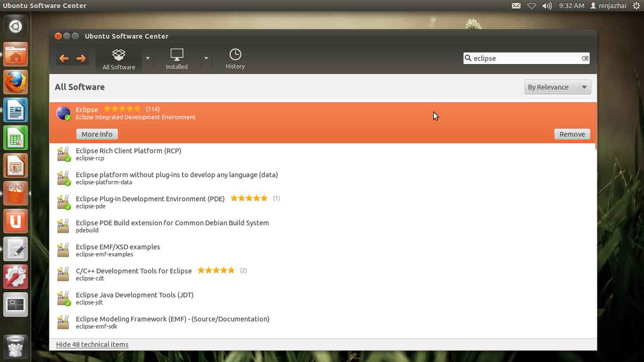The image size is (644, 362).
Task: Click the Eclipse IDE globe icon
Action: (x=64, y=114)
